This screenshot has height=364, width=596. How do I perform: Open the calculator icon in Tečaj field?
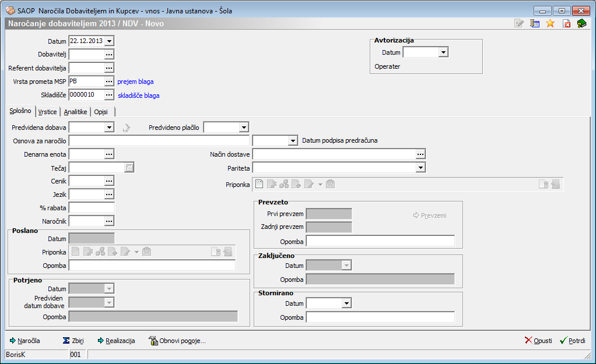[x=129, y=167]
